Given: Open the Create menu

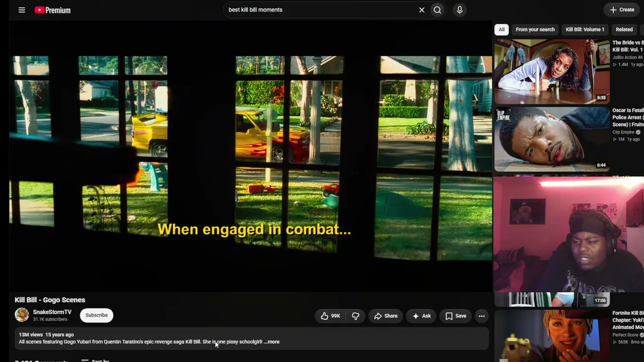Looking at the screenshot, I should coord(622,10).
